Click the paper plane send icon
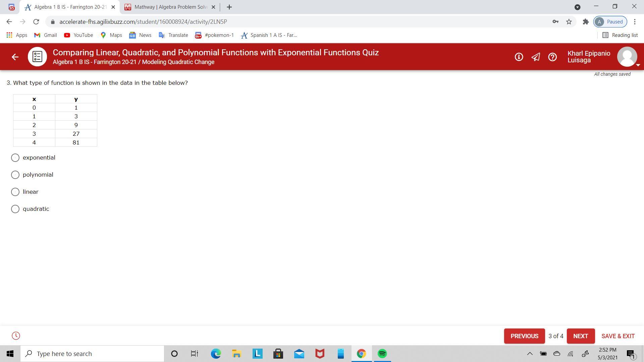644x362 pixels. coord(536,57)
